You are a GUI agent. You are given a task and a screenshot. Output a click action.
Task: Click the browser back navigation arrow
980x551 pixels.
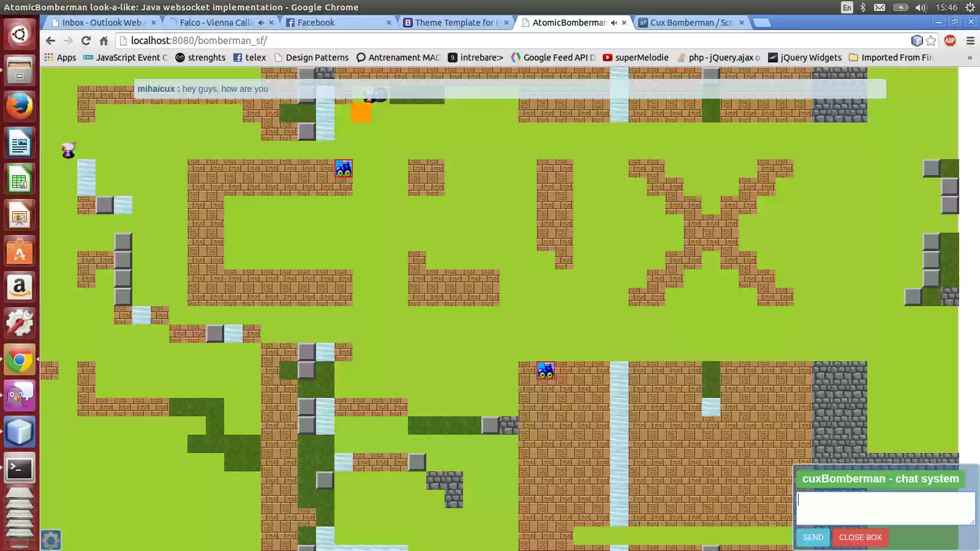[50, 40]
